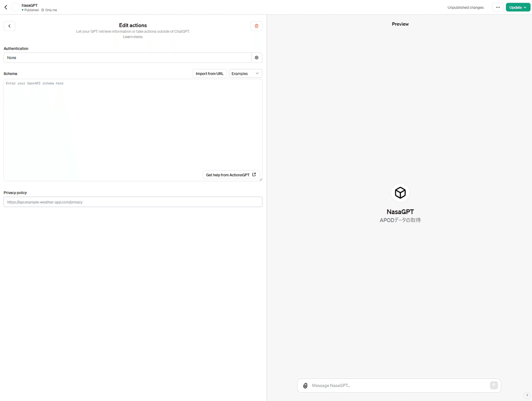
Task: Click the Published Only me status text
Action: (39, 10)
